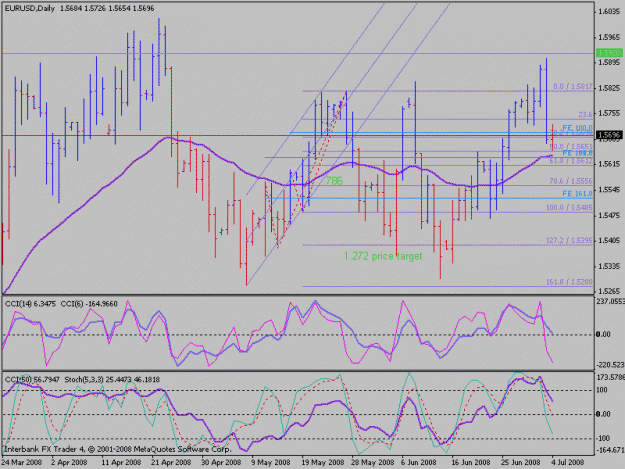
Task: Select price scale value 1.5335
Action: pos(609,266)
